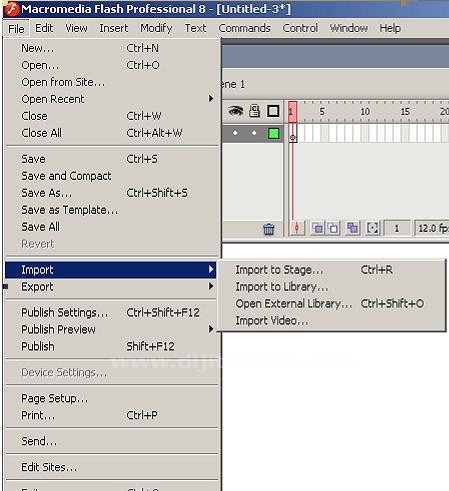
Task: Open the Help menu
Action: click(x=390, y=28)
